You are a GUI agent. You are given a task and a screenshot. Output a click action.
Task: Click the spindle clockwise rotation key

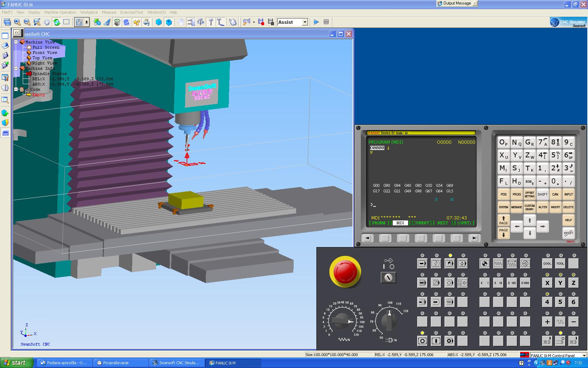547,341
